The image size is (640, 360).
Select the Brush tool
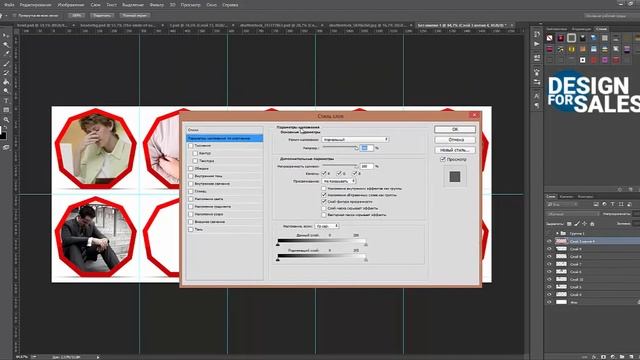coord(6,64)
